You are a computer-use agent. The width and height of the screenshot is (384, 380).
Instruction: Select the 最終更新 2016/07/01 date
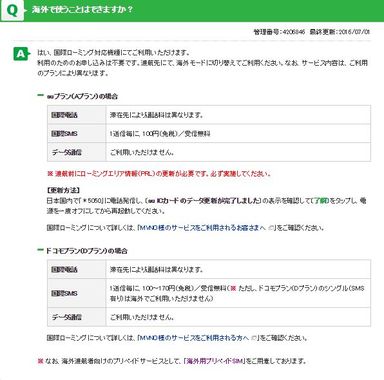pos(340,32)
